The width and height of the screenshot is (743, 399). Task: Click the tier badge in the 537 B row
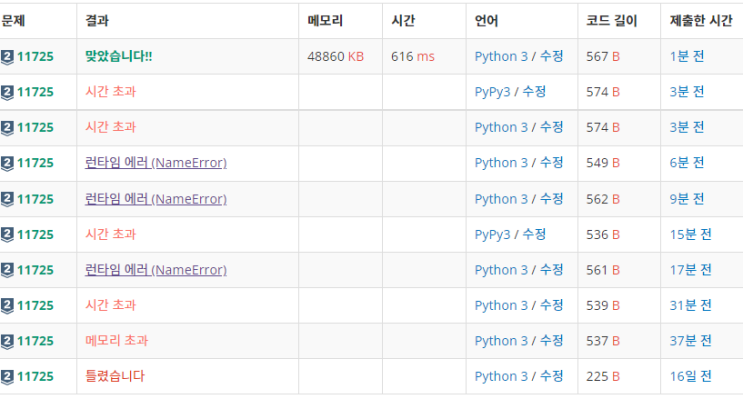[x=7, y=341]
